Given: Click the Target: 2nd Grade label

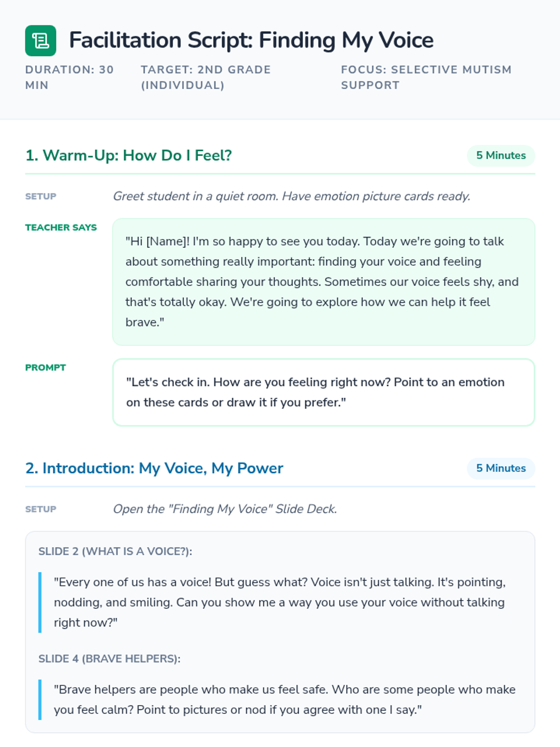Looking at the screenshot, I should (x=206, y=78).
